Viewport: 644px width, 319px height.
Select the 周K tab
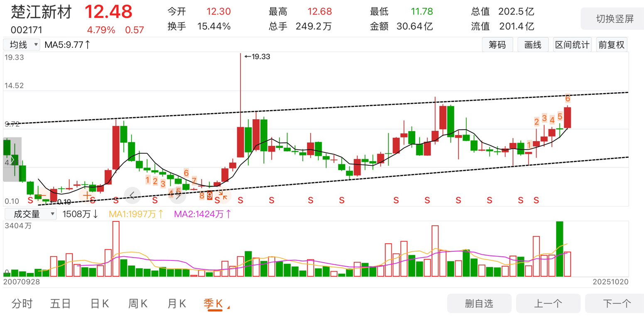(138, 304)
